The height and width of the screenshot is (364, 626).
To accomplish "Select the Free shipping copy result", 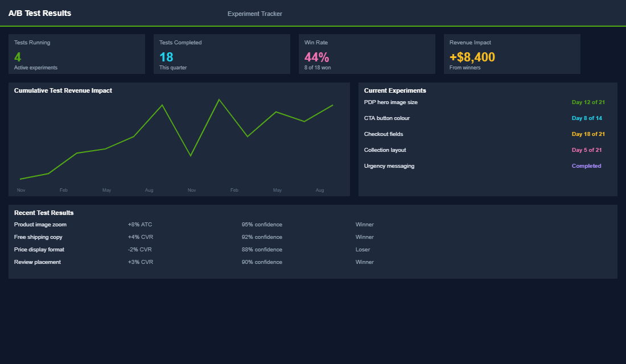I will [x=38, y=237].
